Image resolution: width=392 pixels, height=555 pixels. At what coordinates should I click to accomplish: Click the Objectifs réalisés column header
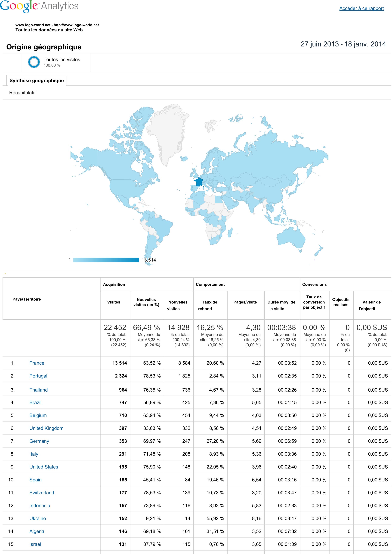pos(341,302)
